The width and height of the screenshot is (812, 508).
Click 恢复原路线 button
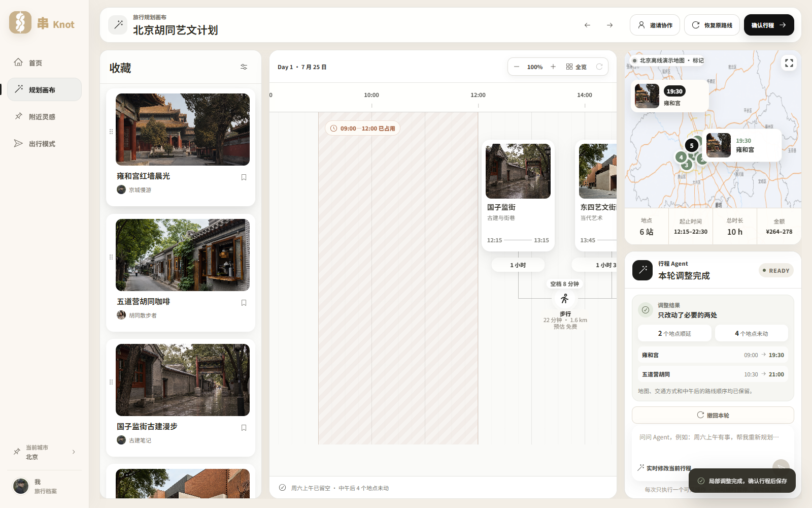coord(712,25)
